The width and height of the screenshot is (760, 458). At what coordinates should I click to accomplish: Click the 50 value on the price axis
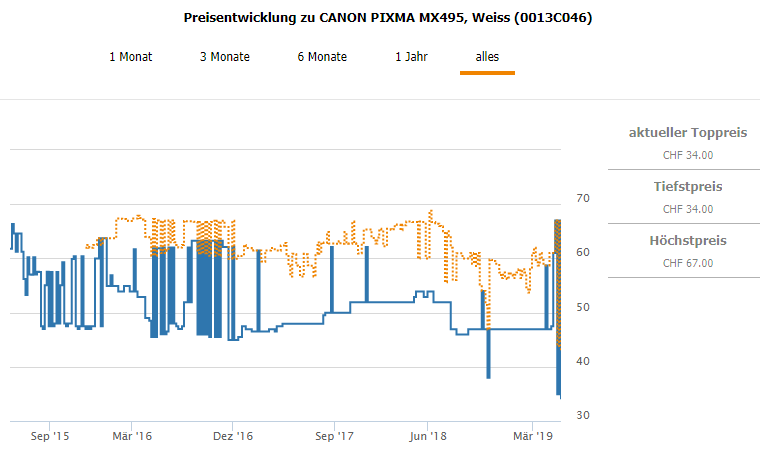pos(585,307)
